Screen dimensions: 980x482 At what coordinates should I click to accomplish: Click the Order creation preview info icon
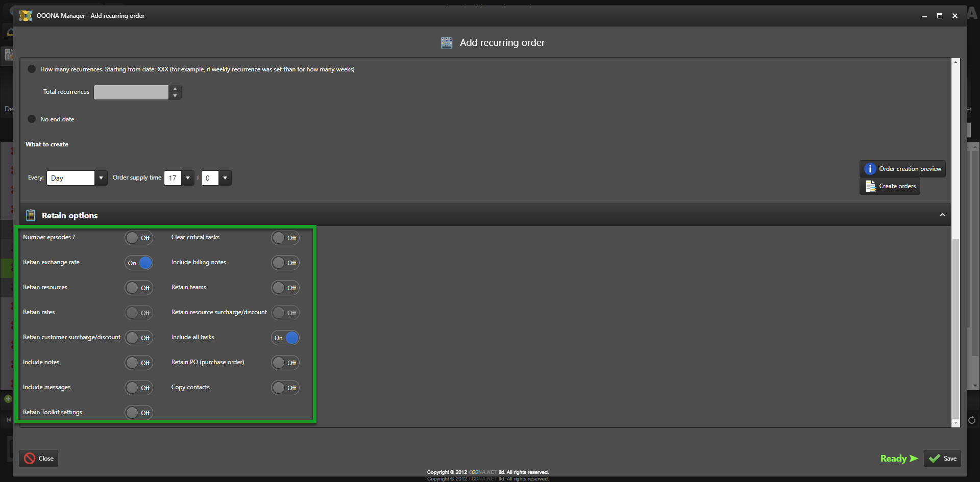tap(870, 169)
